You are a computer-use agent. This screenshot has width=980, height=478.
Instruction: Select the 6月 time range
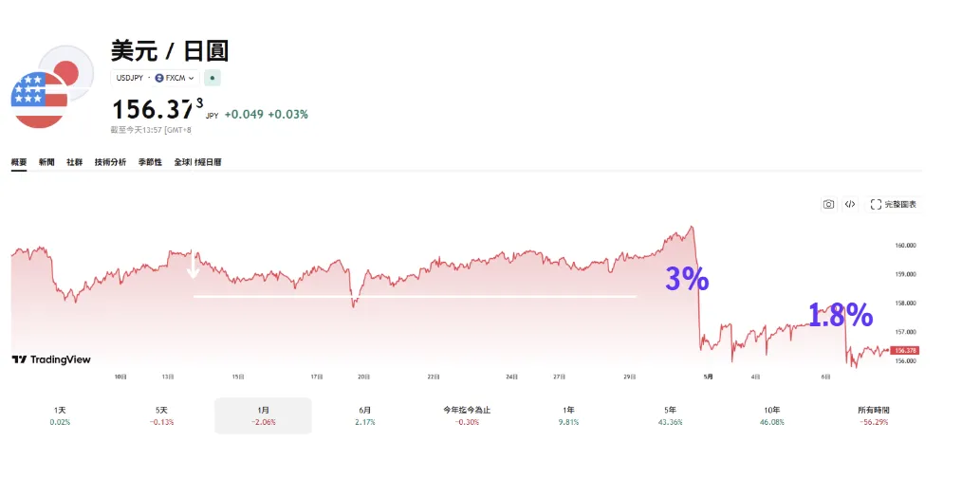click(x=365, y=415)
